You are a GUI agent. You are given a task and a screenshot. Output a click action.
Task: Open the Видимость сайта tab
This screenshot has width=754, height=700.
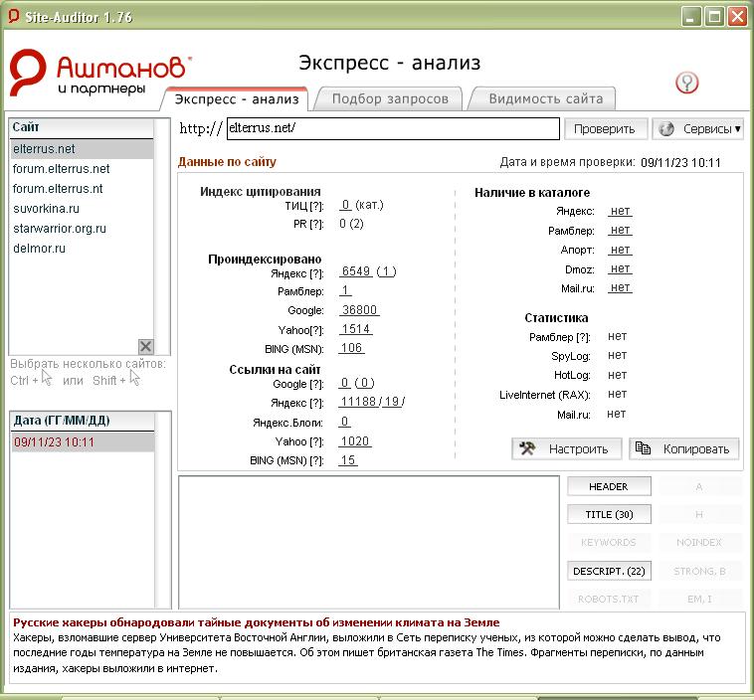pyautogui.click(x=544, y=98)
